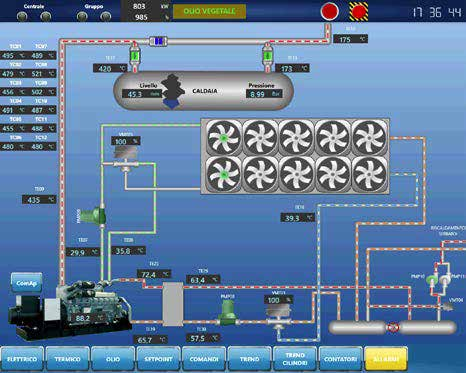466x373 pixels.
Task: Click the red valve between the tanks
Action: pyautogui.click(x=393, y=327)
